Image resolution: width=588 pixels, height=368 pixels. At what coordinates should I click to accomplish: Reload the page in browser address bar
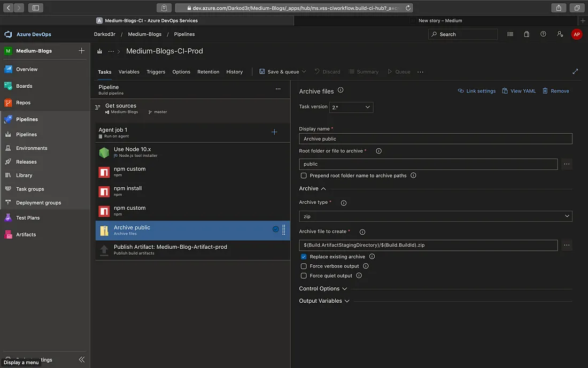(408, 8)
